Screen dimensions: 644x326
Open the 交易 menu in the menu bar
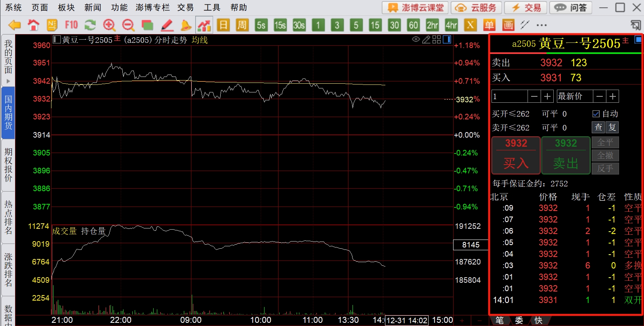[x=185, y=8]
